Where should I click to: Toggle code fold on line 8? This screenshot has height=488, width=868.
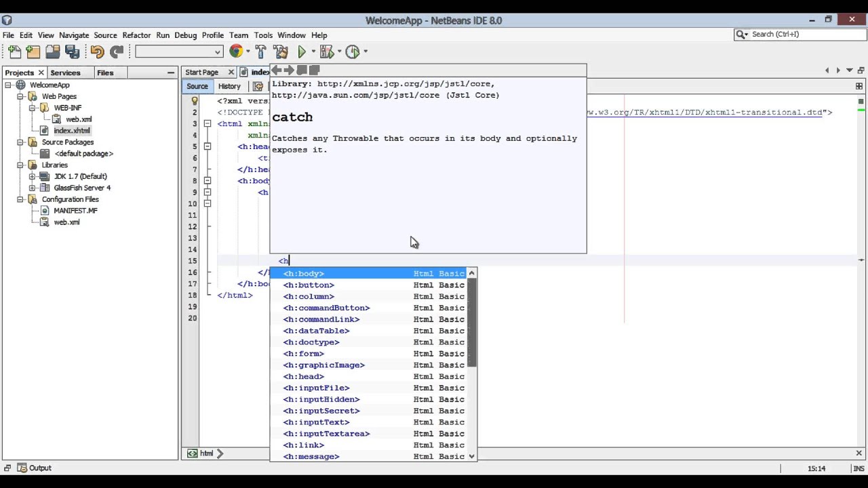tap(208, 181)
